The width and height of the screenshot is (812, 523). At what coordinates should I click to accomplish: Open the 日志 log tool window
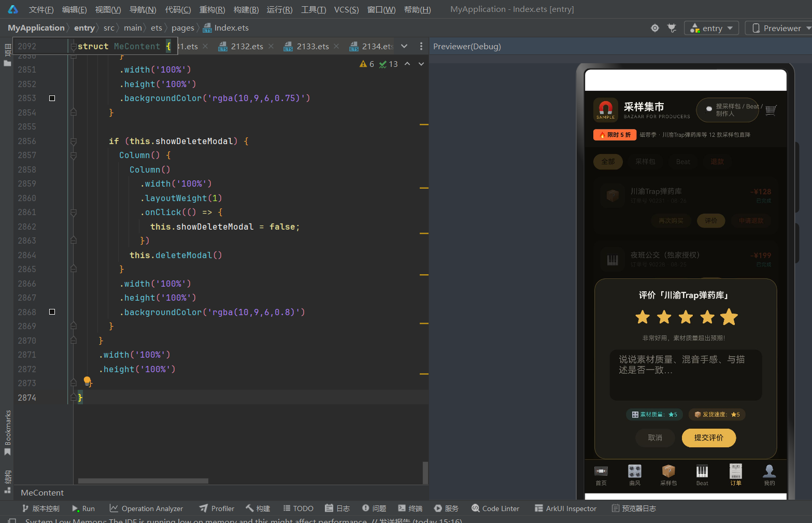click(x=337, y=508)
